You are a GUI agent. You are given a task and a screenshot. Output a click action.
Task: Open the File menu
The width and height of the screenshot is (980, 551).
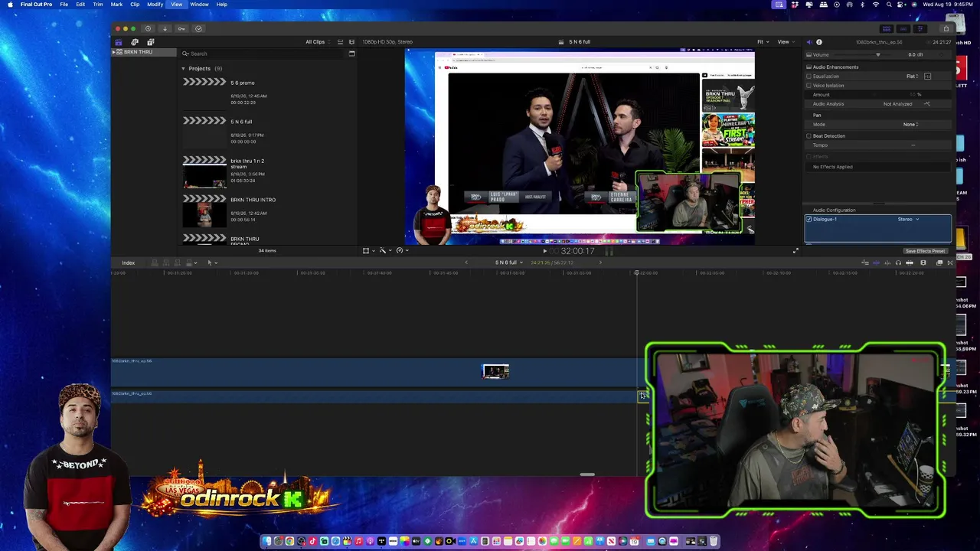64,5
